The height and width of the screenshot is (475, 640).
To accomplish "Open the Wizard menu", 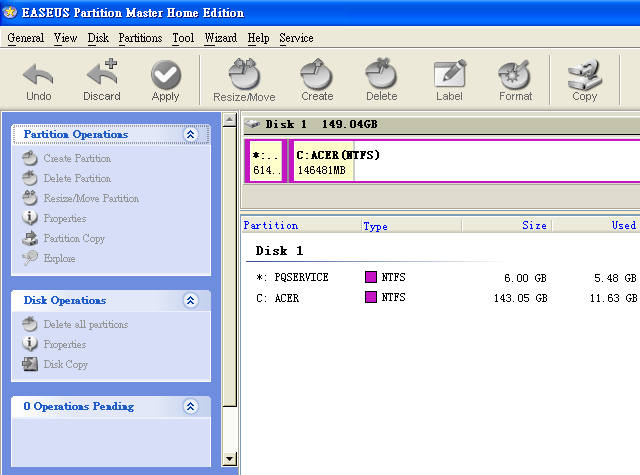I will coord(220,38).
